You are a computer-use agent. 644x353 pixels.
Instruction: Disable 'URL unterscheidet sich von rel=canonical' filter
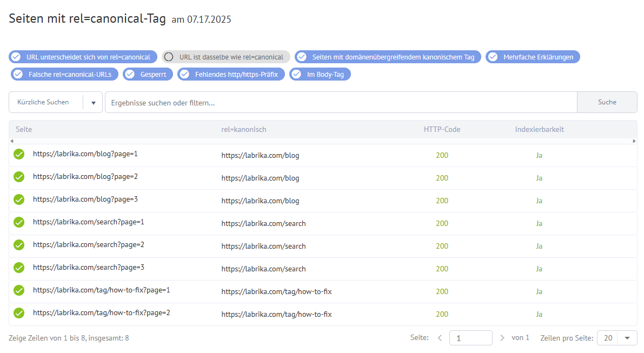click(x=83, y=57)
